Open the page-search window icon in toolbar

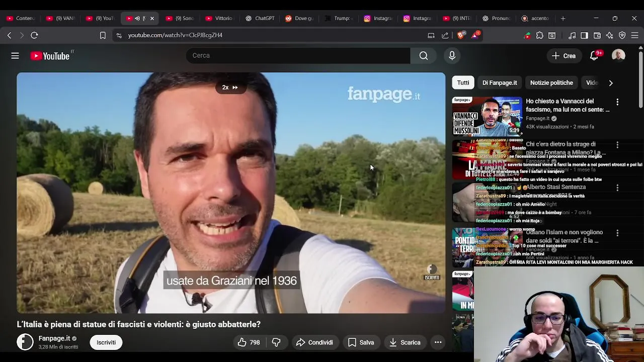(x=552, y=35)
